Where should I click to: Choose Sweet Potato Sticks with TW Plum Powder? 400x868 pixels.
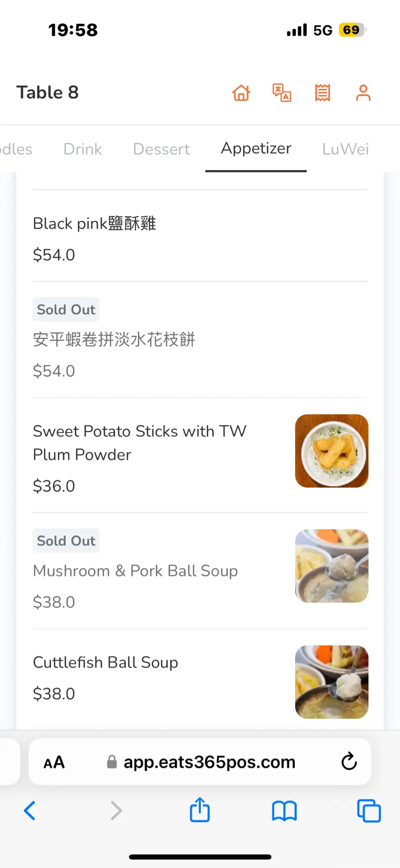[139, 443]
